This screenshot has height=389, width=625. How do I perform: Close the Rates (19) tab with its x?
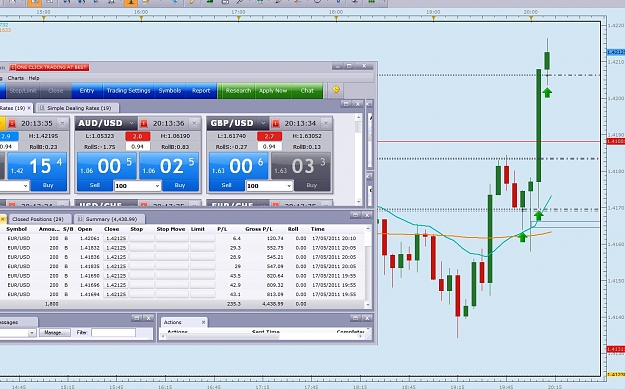[x=29, y=108]
